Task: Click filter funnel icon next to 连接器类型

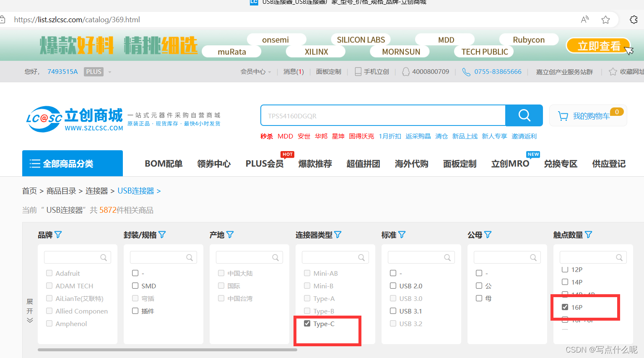Action: click(338, 235)
